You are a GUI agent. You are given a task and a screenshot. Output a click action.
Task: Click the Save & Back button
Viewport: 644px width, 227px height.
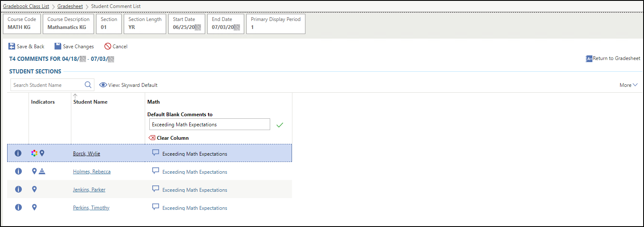pos(26,47)
